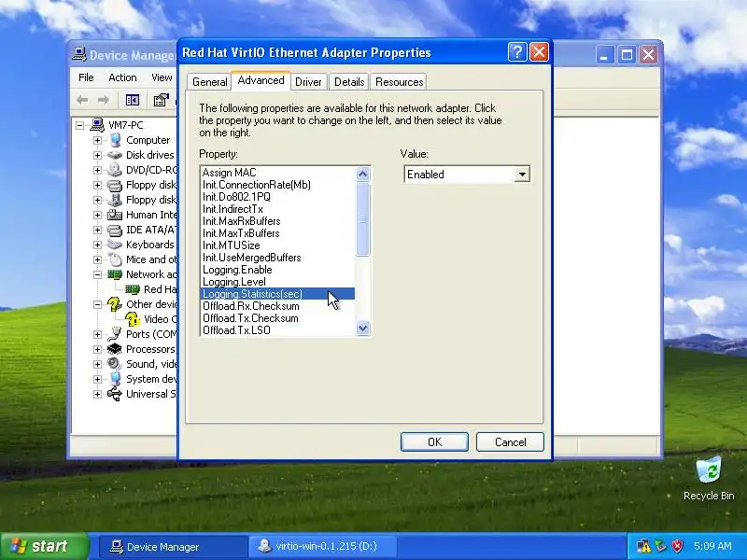Click the console tree toggle toolbar icon

click(x=133, y=100)
